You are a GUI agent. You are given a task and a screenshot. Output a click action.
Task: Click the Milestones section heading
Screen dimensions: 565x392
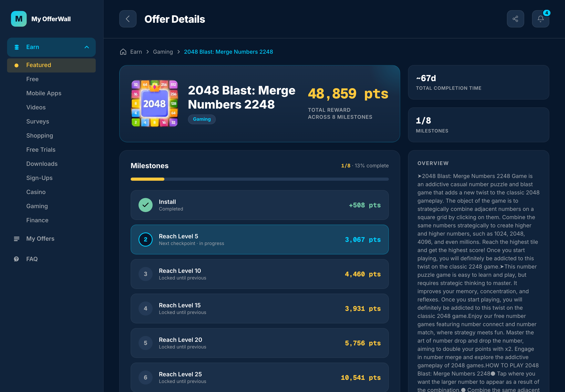click(x=149, y=166)
